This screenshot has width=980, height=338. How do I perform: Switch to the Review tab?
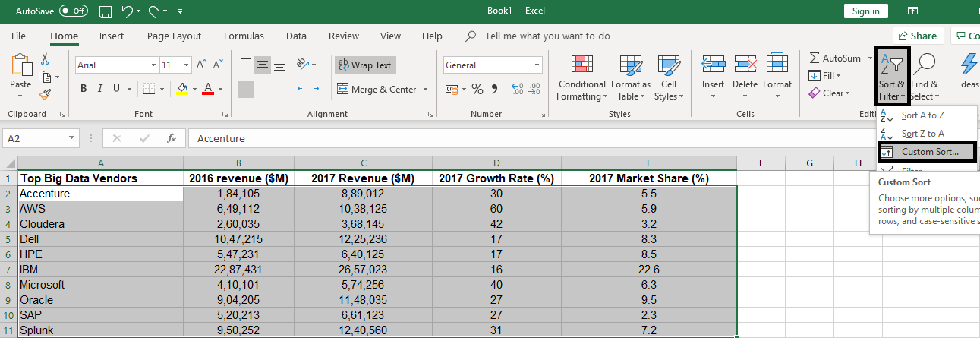click(x=344, y=36)
